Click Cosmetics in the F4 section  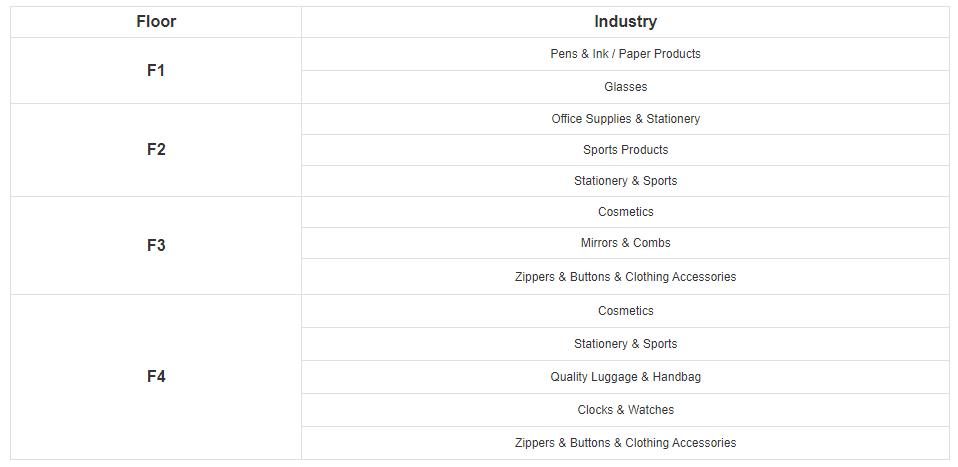[x=625, y=311]
